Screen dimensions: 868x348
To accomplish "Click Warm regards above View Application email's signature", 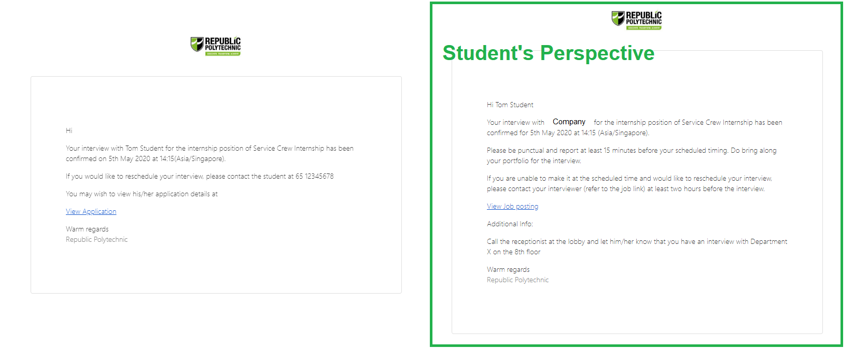I will pos(87,229).
